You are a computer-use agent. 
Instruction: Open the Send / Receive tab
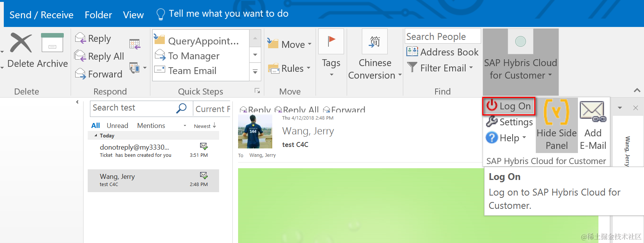[x=41, y=15]
